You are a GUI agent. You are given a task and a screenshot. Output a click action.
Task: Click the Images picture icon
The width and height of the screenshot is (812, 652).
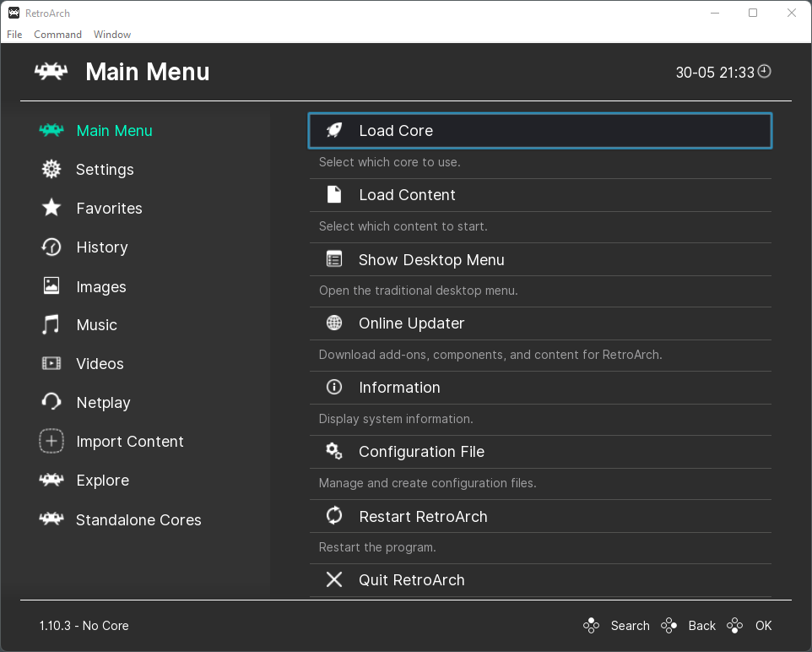[x=51, y=285]
